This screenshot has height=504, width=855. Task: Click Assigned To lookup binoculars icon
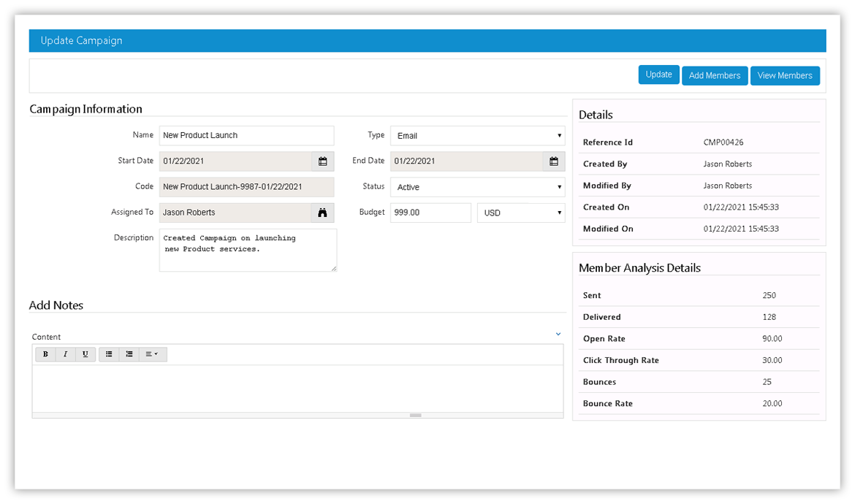click(x=322, y=213)
